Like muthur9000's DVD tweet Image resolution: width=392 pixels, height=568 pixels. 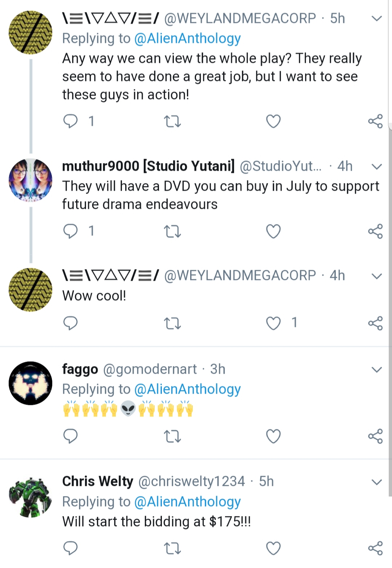pyautogui.click(x=273, y=231)
